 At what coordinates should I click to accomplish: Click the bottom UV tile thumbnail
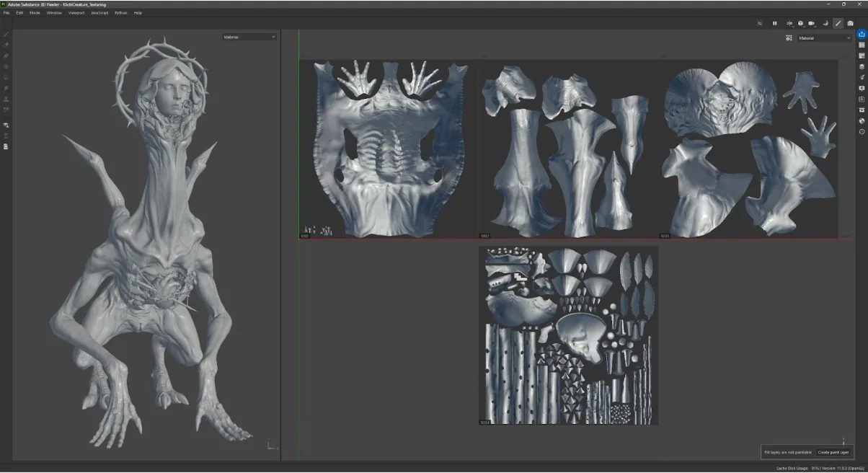pyautogui.click(x=568, y=335)
